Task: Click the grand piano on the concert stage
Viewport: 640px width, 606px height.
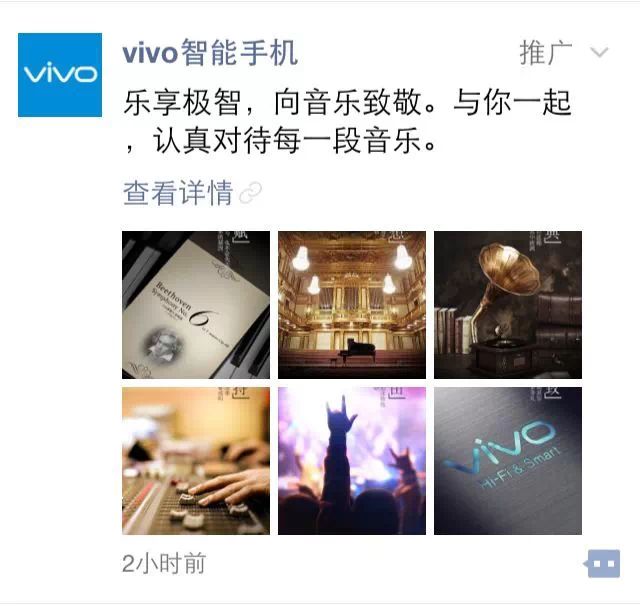Action: click(358, 350)
